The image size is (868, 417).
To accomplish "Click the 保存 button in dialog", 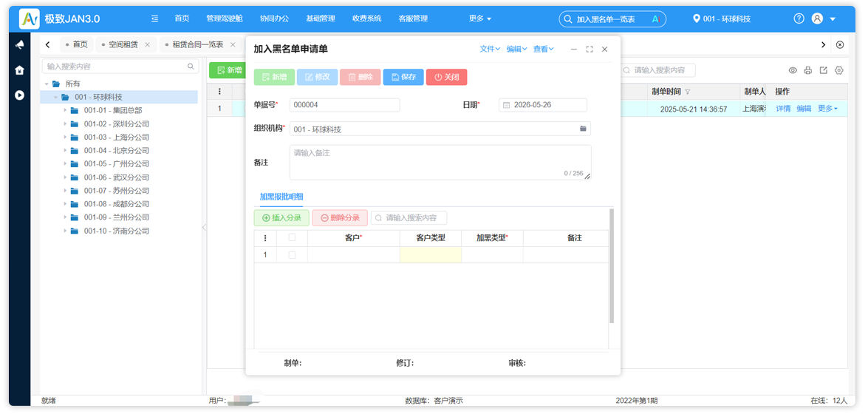I will click(x=403, y=77).
